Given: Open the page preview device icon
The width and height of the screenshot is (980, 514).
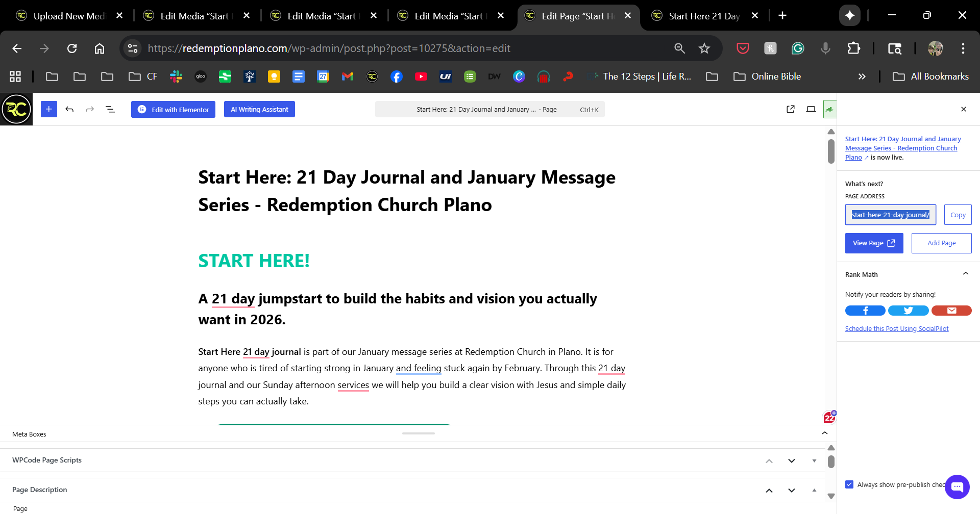Looking at the screenshot, I should [x=811, y=109].
